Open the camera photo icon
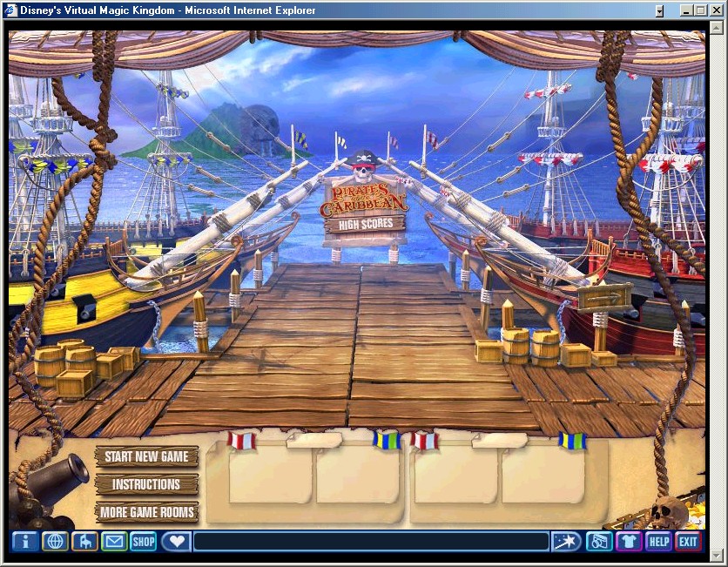This screenshot has height=567, width=728. click(599, 542)
